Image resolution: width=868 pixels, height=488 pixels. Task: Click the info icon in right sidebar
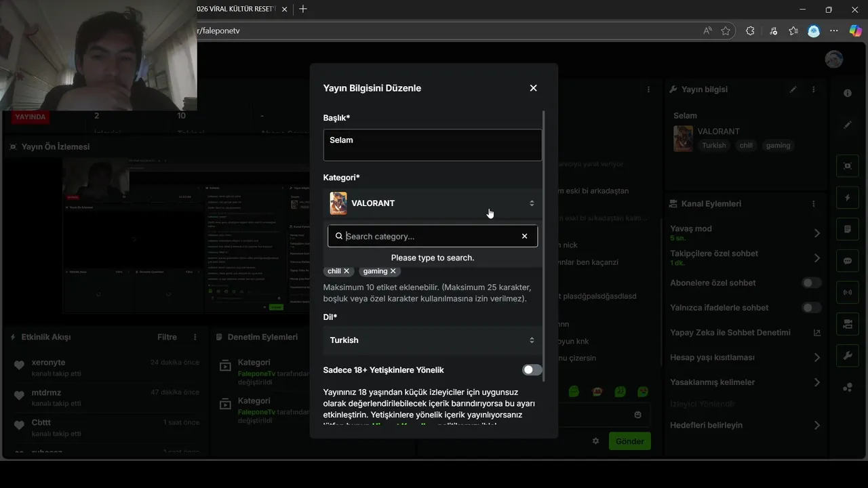[848, 94]
